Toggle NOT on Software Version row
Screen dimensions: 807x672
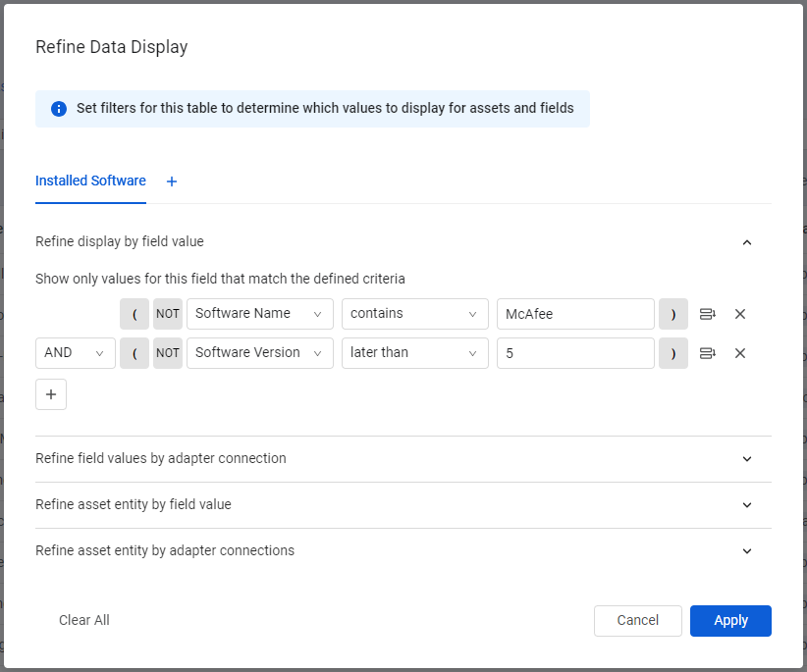[x=168, y=353]
